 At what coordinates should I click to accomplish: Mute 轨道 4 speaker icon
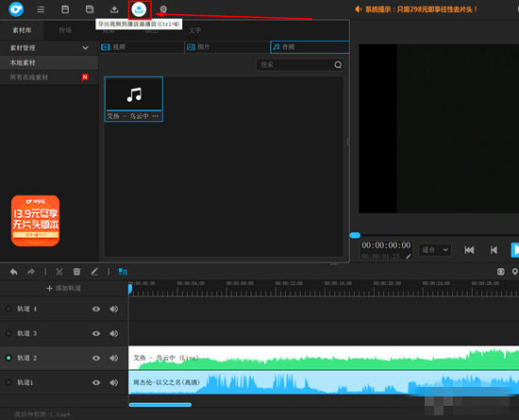(114, 310)
